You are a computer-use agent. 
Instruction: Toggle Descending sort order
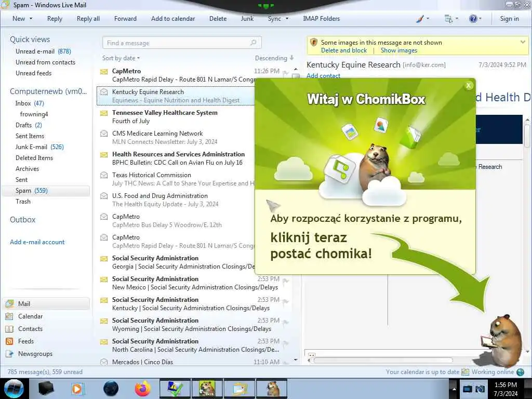pyautogui.click(x=274, y=58)
